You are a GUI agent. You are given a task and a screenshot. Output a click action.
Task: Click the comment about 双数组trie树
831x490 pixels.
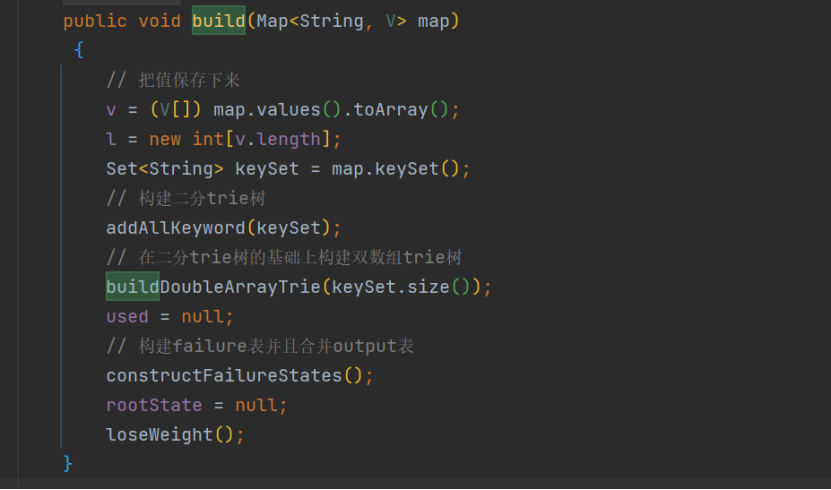click(x=284, y=257)
